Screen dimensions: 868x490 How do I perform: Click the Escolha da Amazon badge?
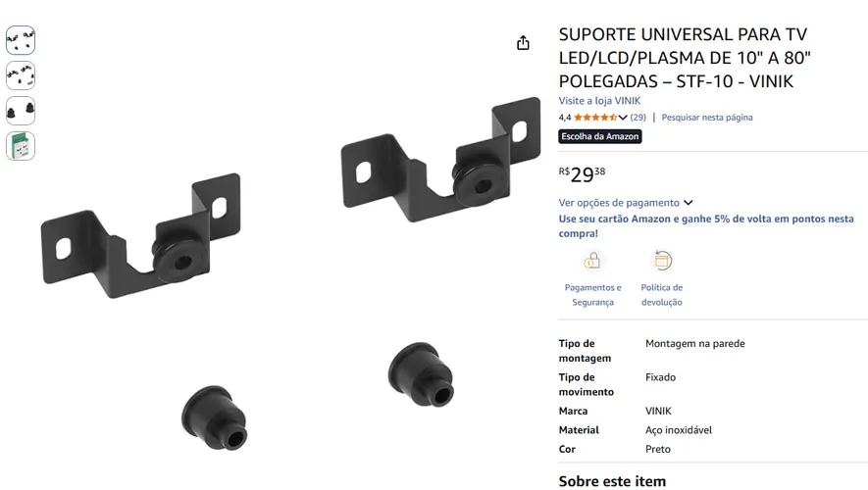click(600, 136)
